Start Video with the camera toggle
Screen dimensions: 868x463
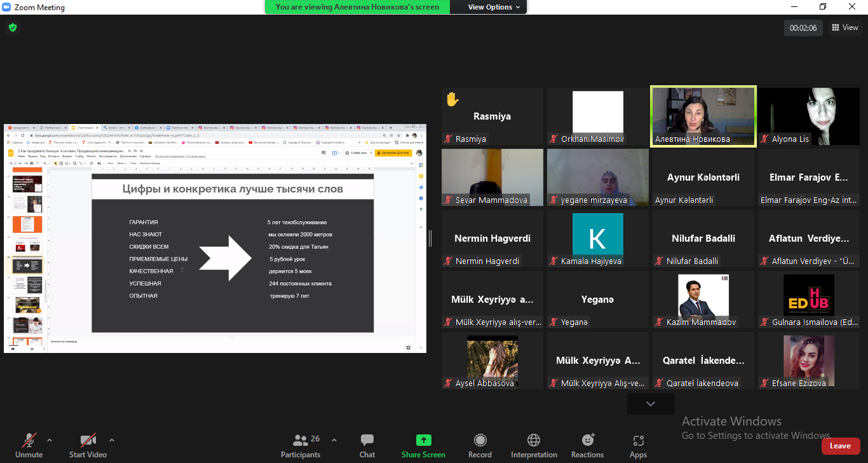(88, 445)
